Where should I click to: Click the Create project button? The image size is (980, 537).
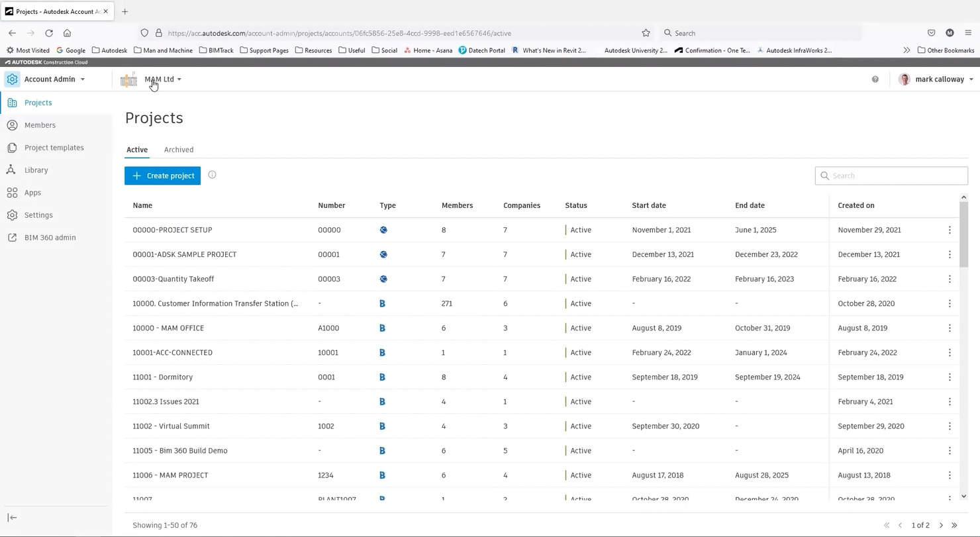pyautogui.click(x=162, y=175)
